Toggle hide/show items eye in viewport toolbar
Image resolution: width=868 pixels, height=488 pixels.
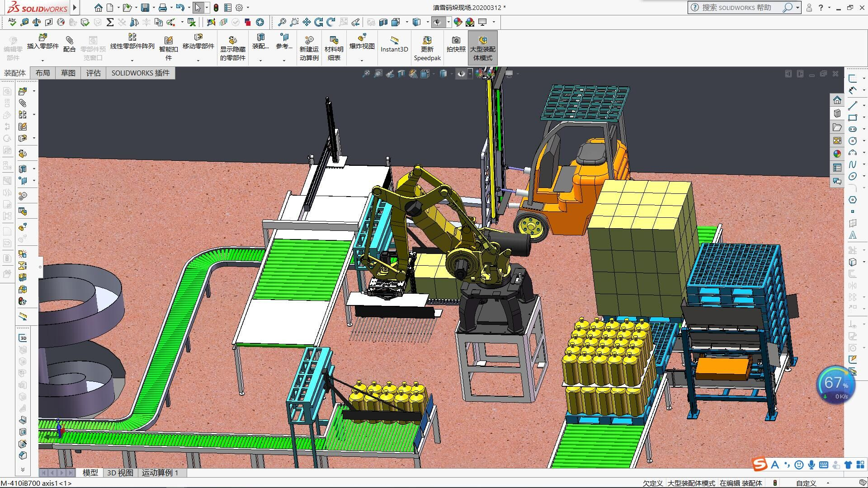click(x=461, y=74)
